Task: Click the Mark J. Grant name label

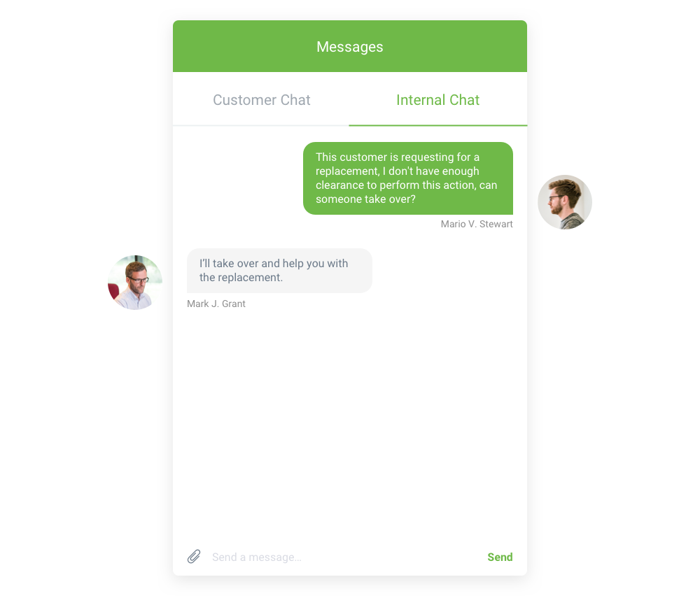Action: click(x=216, y=304)
